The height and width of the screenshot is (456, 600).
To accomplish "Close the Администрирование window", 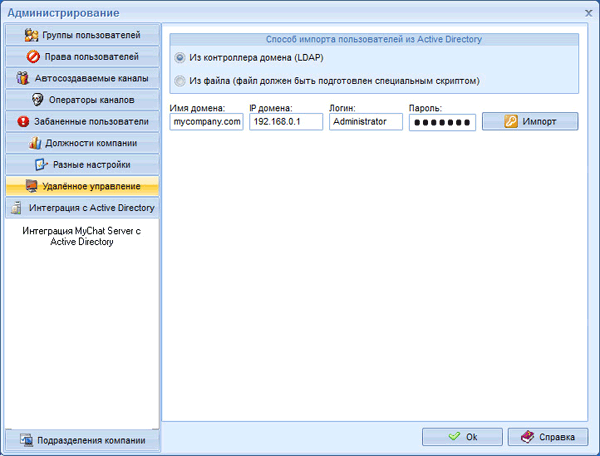I will click(589, 13).
